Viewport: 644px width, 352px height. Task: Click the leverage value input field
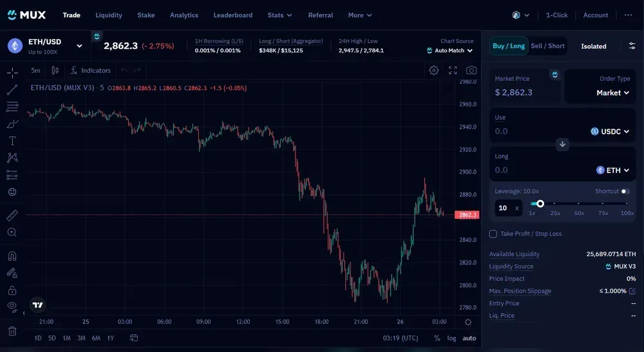(x=508, y=208)
